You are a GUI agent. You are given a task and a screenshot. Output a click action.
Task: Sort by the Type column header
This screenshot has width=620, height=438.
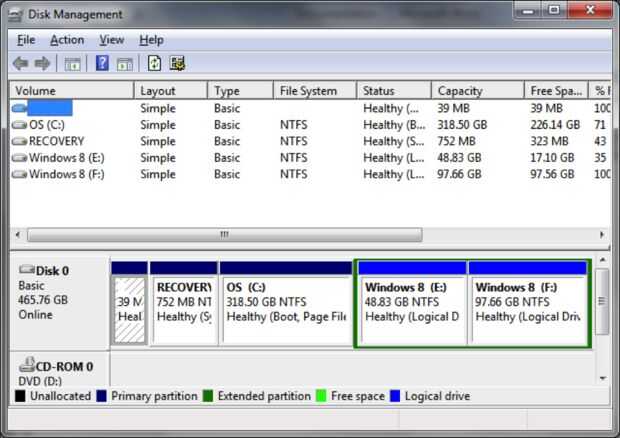[x=240, y=91]
